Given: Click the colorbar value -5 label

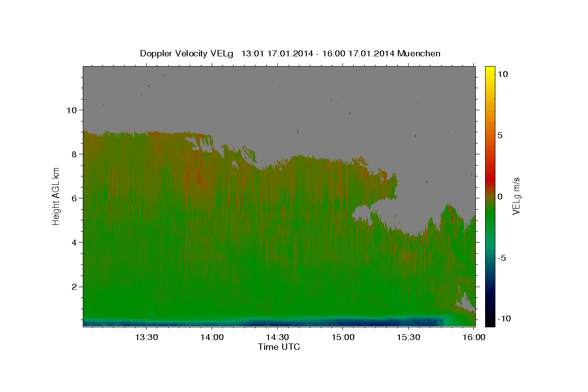Looking at the screenshot, I should [x=501, y=258].
